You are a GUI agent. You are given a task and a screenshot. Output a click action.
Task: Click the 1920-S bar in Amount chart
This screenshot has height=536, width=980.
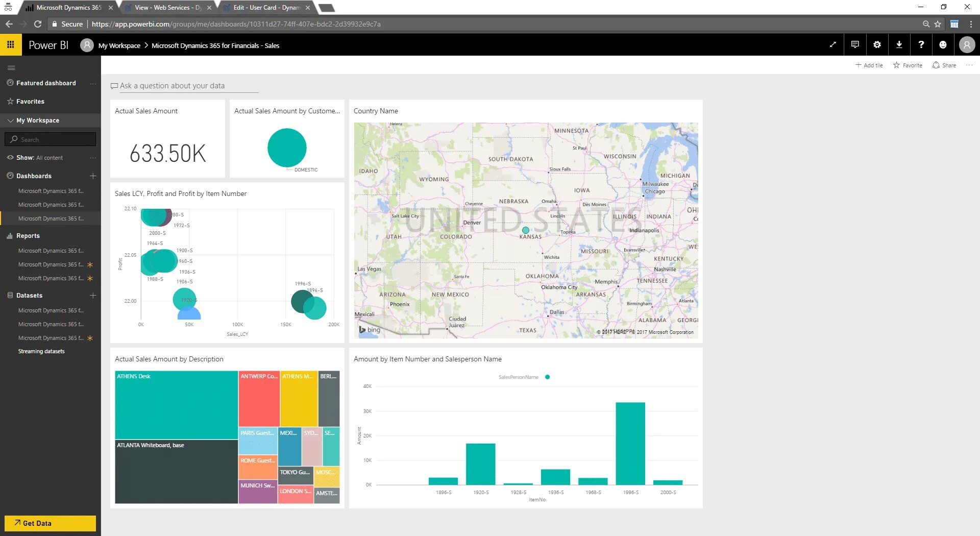(x=480, y=464)
